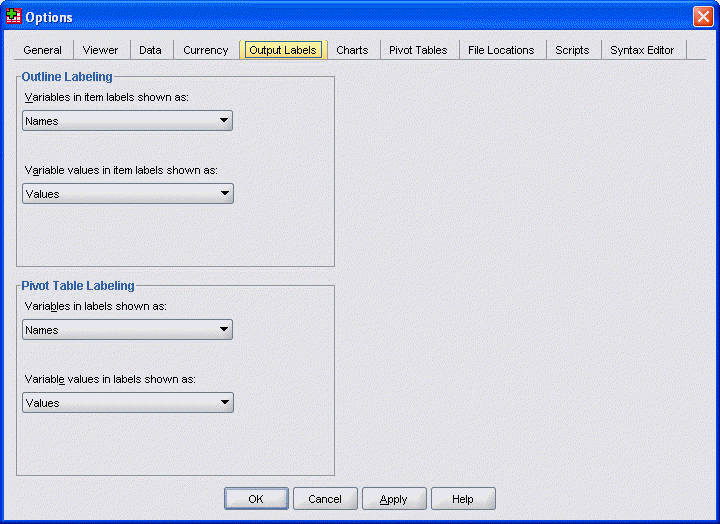
Task: Open Outline variables in item labels dropdown
Action: click(x=128, y=121)
